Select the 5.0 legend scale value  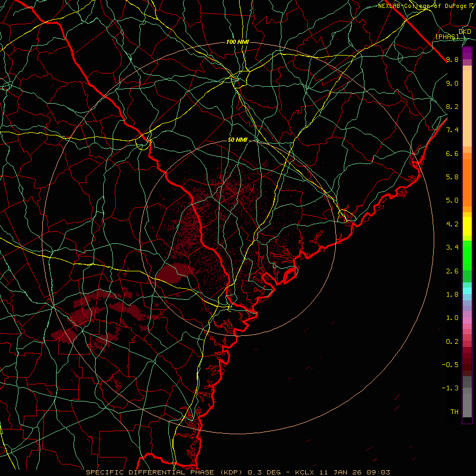[x=452, y=200]
